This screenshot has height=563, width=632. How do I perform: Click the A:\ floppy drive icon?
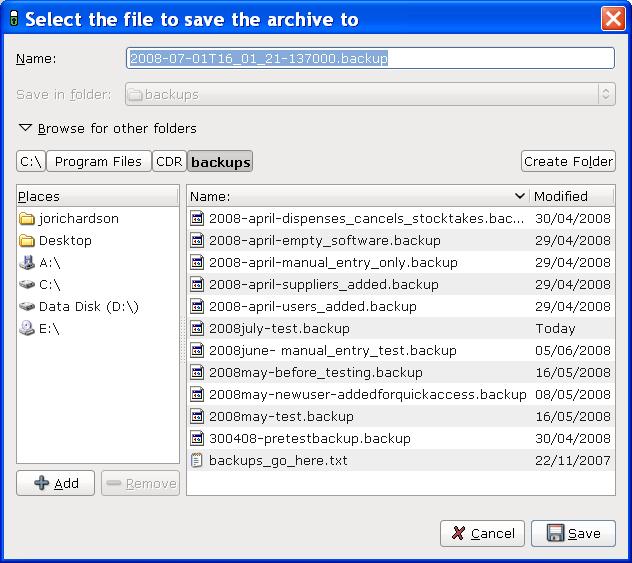click(x=27, y=263)
